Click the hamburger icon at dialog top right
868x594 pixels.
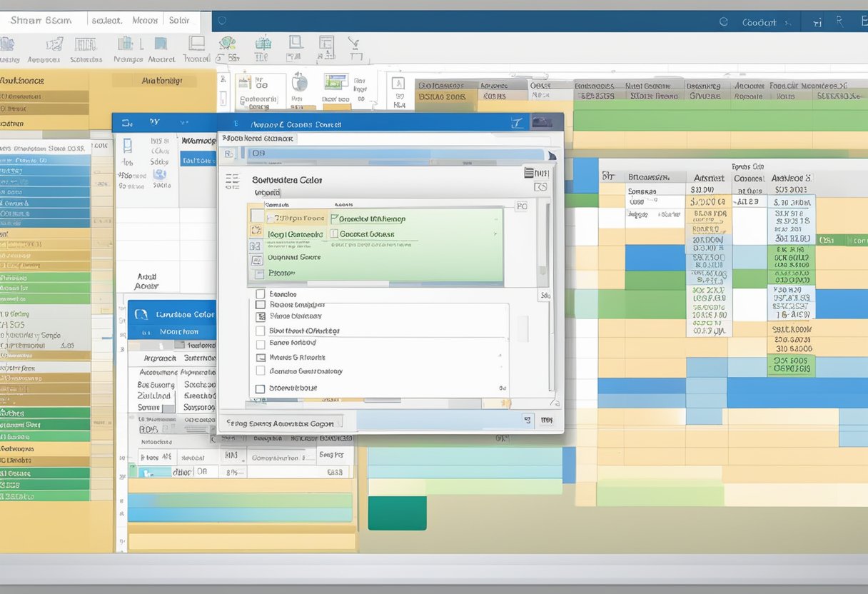click(530, 172)
